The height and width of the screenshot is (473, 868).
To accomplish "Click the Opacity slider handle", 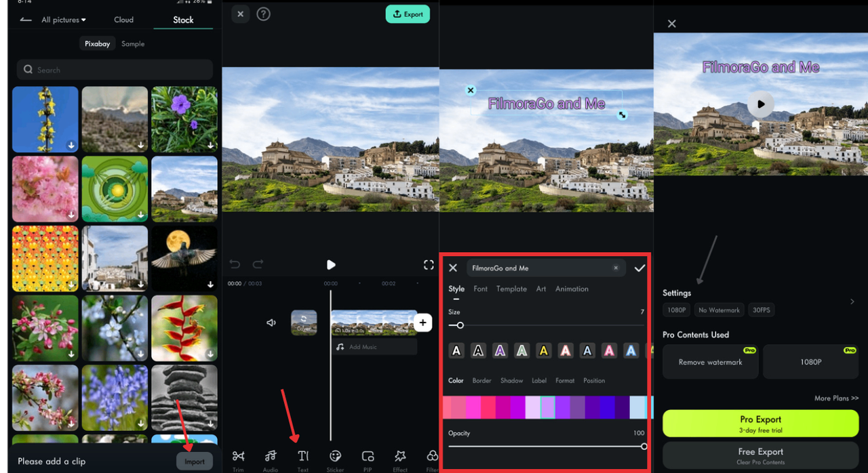I will coord(644,447).
